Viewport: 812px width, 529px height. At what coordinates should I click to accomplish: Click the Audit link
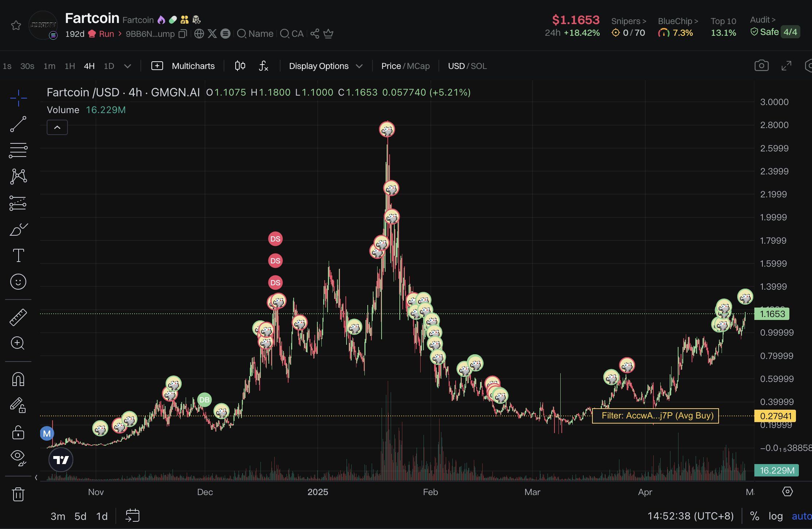point(762,20)
